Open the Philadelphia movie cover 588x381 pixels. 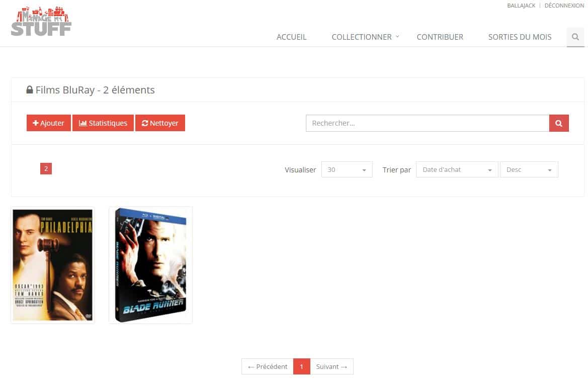(x=52, y=265)
